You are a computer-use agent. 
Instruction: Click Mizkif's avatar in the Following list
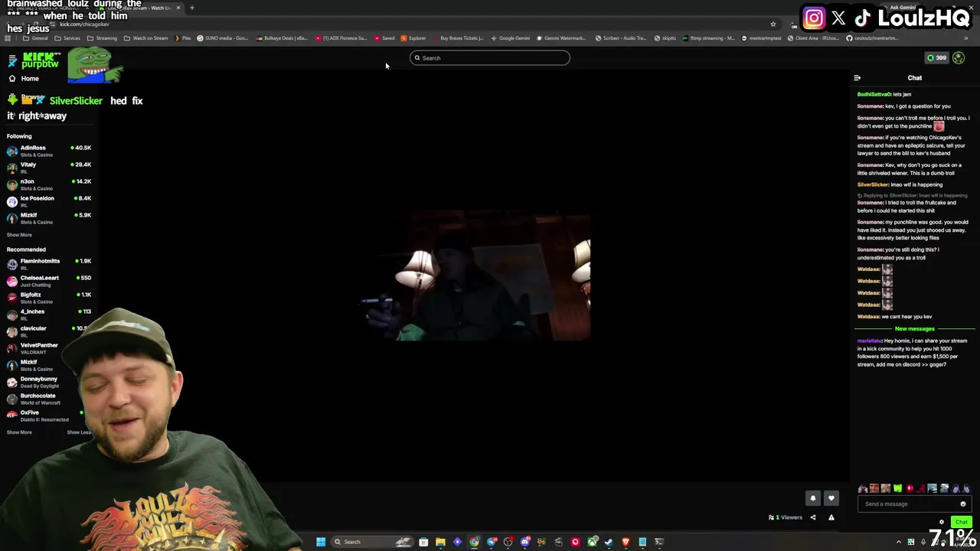click(x=12, y=218)
